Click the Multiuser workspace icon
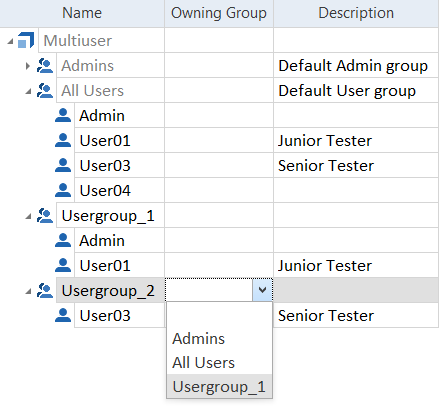 point(26,40)
